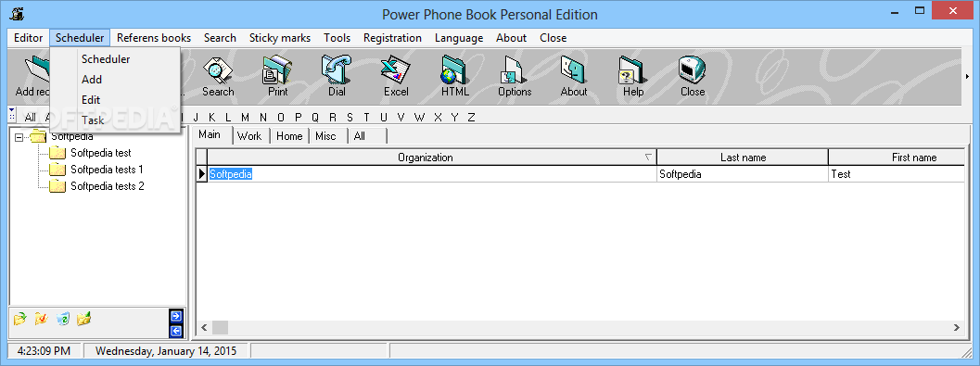Open the Editor menu
This screenshot has height=366, width=980.
coord(28,38)
